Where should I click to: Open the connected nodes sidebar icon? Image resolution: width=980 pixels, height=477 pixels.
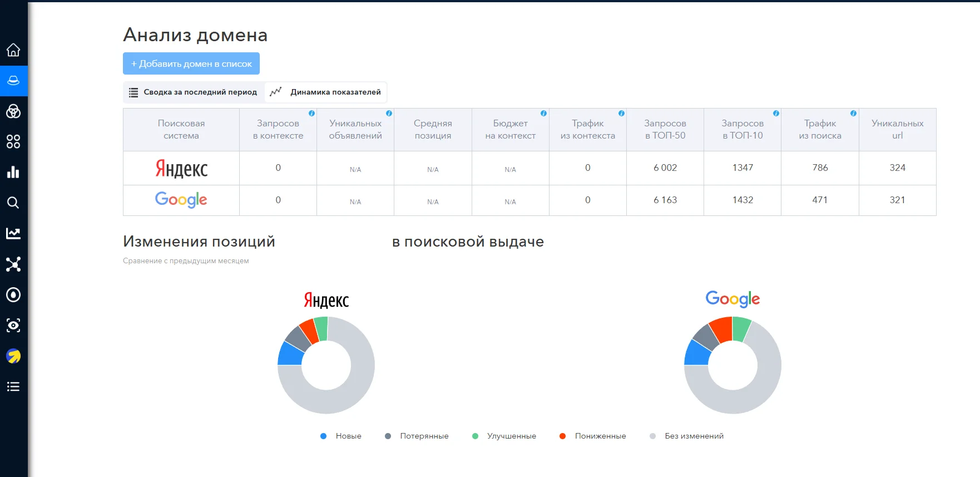click(13, 264)
